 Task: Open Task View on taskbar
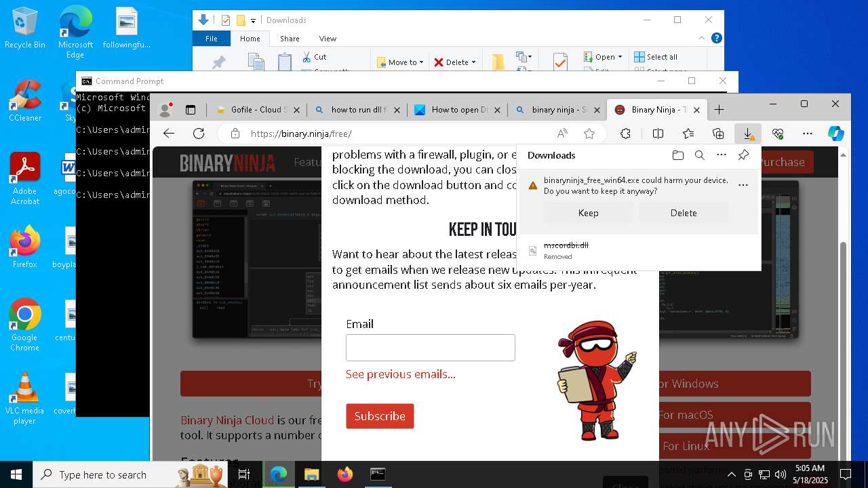tap(245, 474)
